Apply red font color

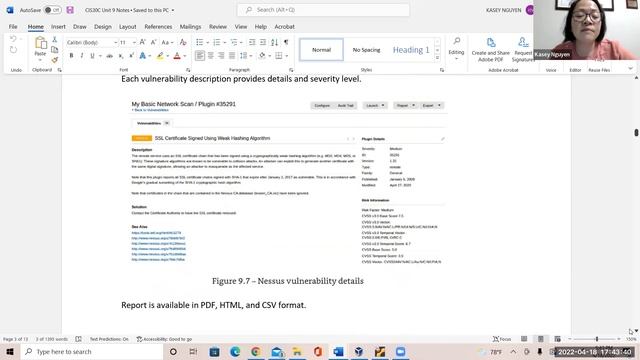[x=177, y=56]
